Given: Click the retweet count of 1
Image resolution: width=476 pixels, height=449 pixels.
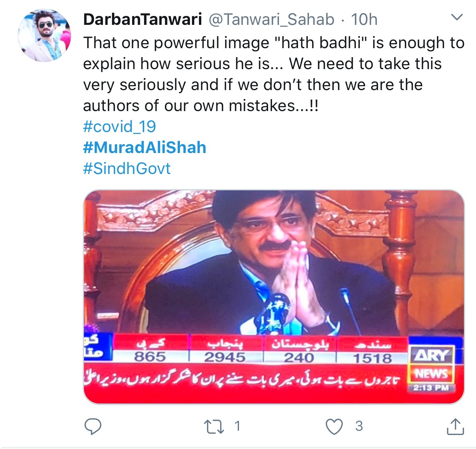Looking at the screenshot, I should (x=237, y=426).
